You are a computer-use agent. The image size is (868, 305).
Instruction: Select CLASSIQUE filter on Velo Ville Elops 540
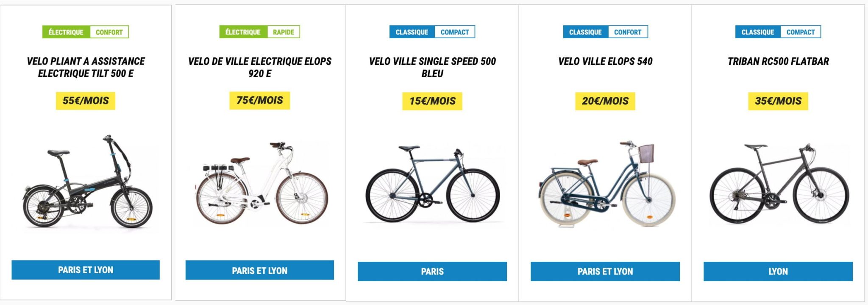coord(584,31)
